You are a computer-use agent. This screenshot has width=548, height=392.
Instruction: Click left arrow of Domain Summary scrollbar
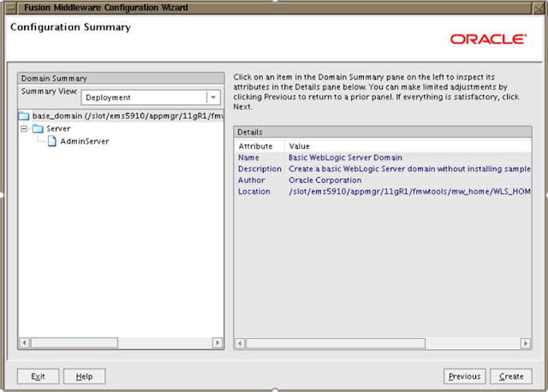pos(25,342)
